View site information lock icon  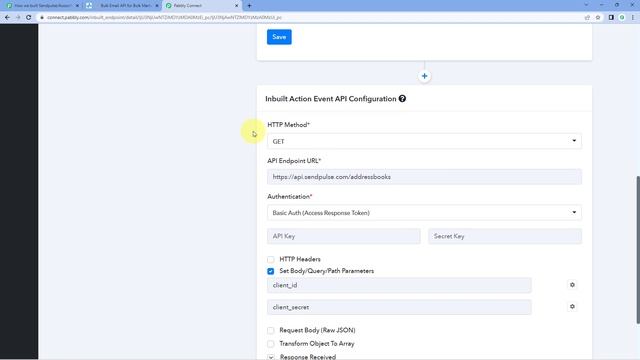[42, 18]
